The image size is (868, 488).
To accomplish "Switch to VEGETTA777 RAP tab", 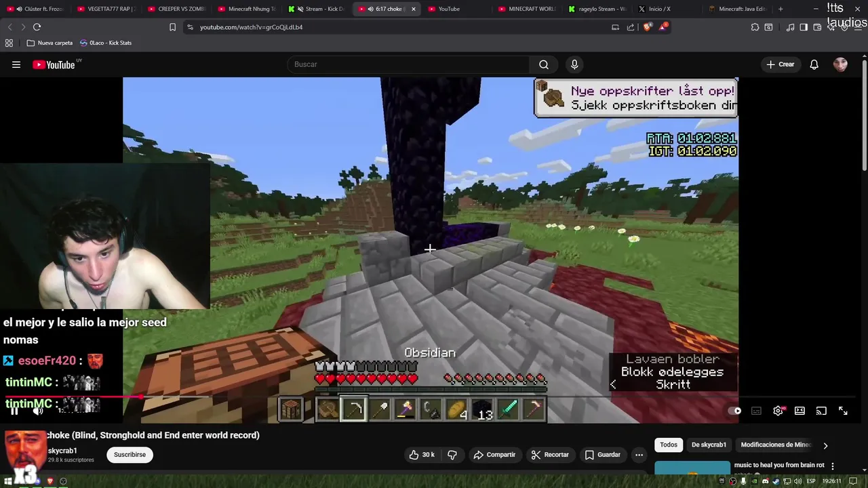I will click(106, 9).
